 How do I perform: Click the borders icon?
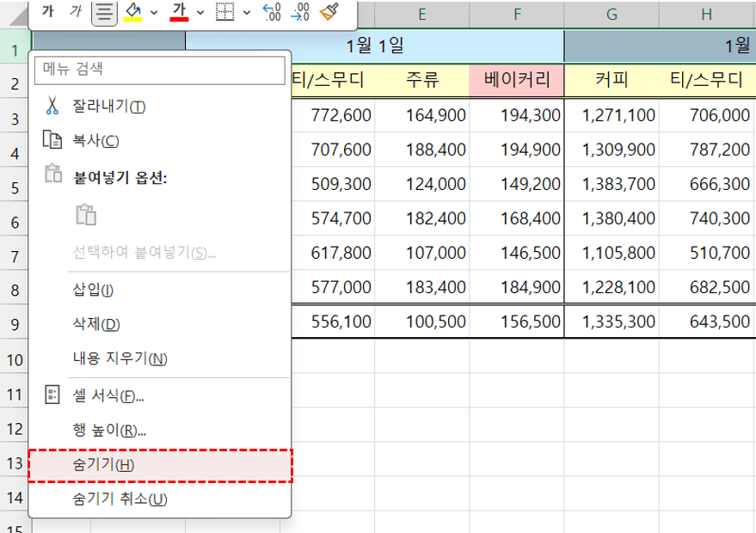(225, 12)
